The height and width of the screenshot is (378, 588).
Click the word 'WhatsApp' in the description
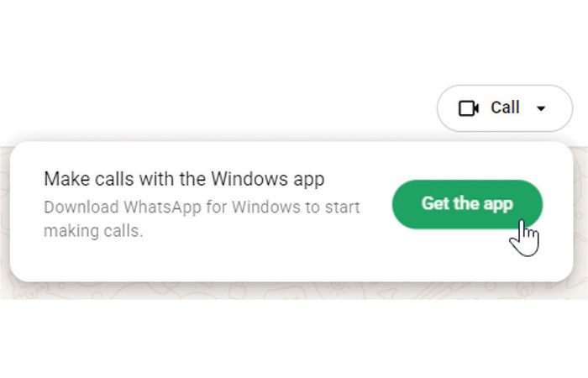coord(163,207)
